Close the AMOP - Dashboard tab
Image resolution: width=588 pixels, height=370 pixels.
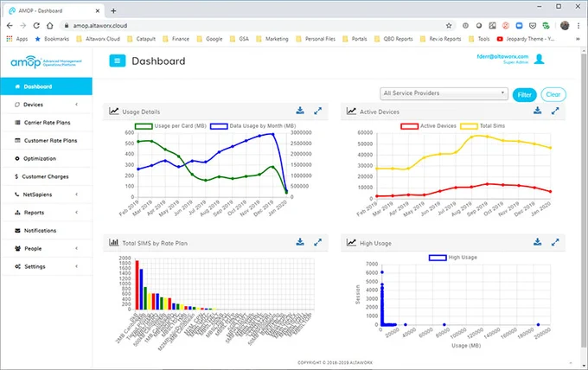(98, 11)
